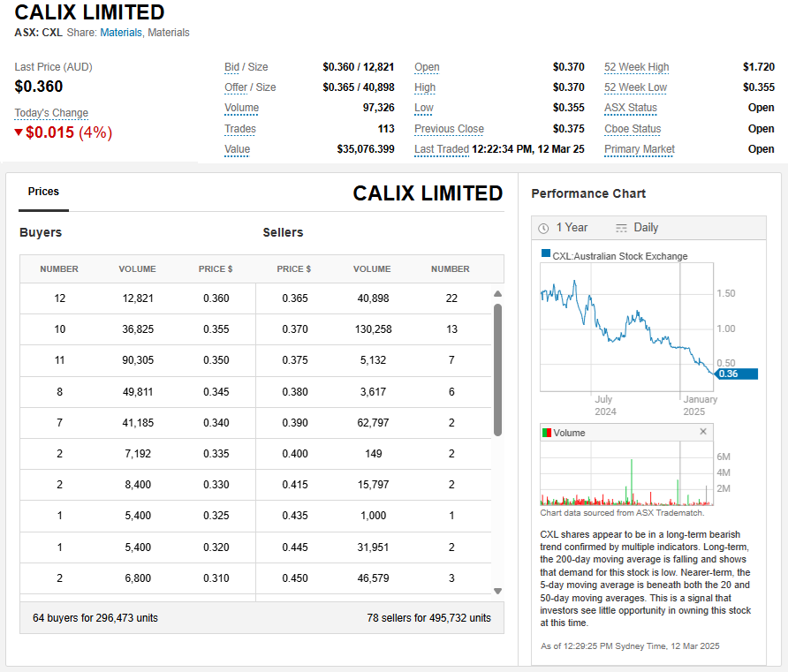The width and height of the screenshot is (788, 672).
Task: Close the Volume indicator panel
Action: 703,432
